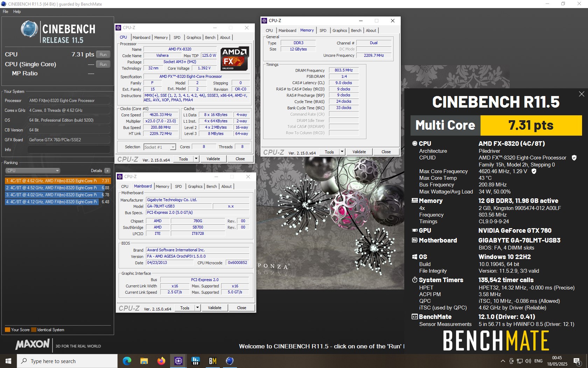Open Microsoft Edge from taskbar

[127, 361]
